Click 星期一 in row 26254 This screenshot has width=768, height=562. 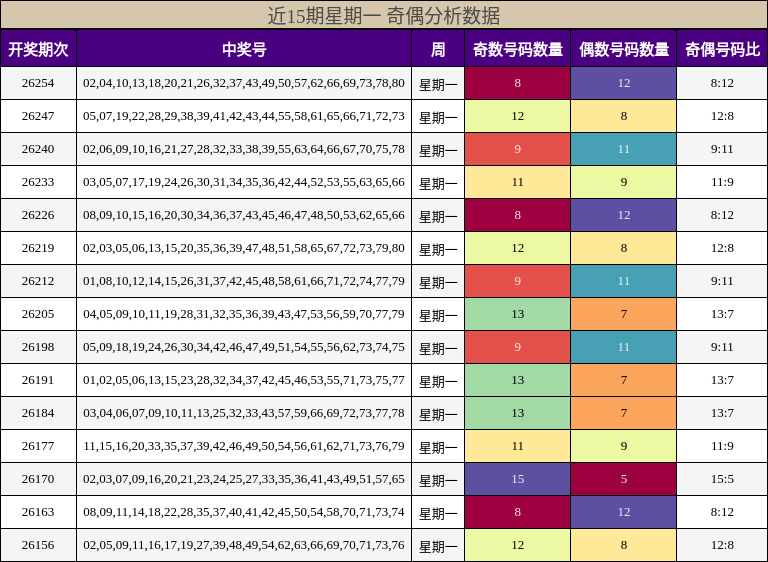[x=438, y=85]
